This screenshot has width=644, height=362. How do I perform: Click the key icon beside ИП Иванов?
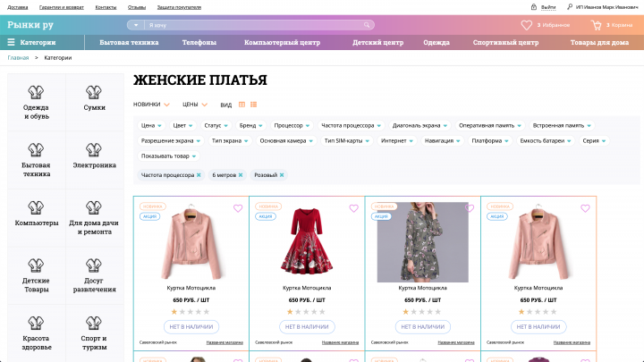(570, 7)
